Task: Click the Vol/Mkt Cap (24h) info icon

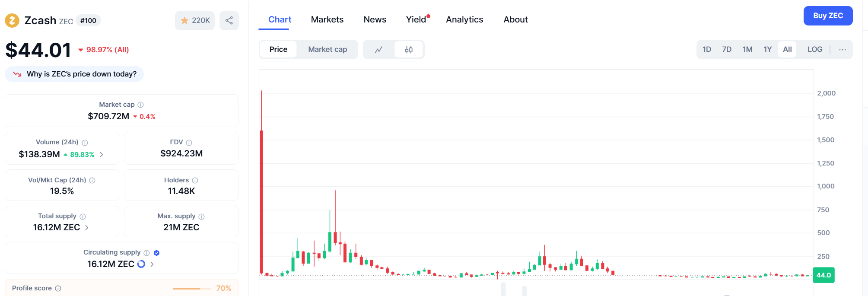Action: tap(92, 180)
